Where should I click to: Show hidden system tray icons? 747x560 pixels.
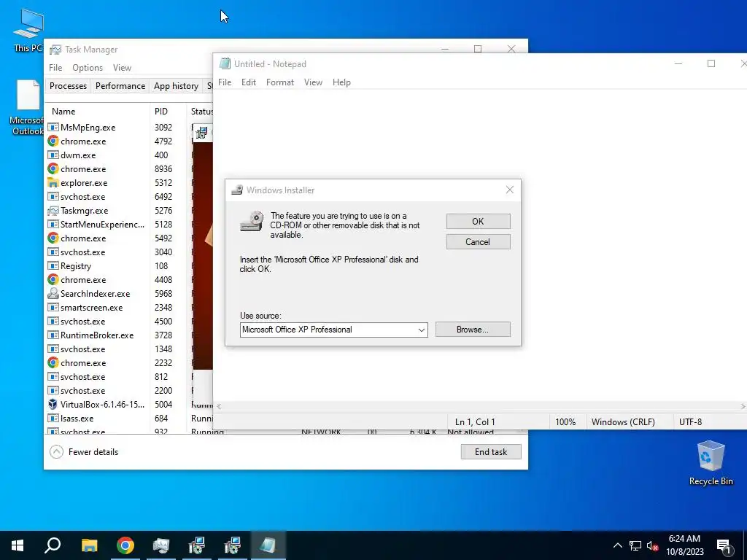pos(617,545)
